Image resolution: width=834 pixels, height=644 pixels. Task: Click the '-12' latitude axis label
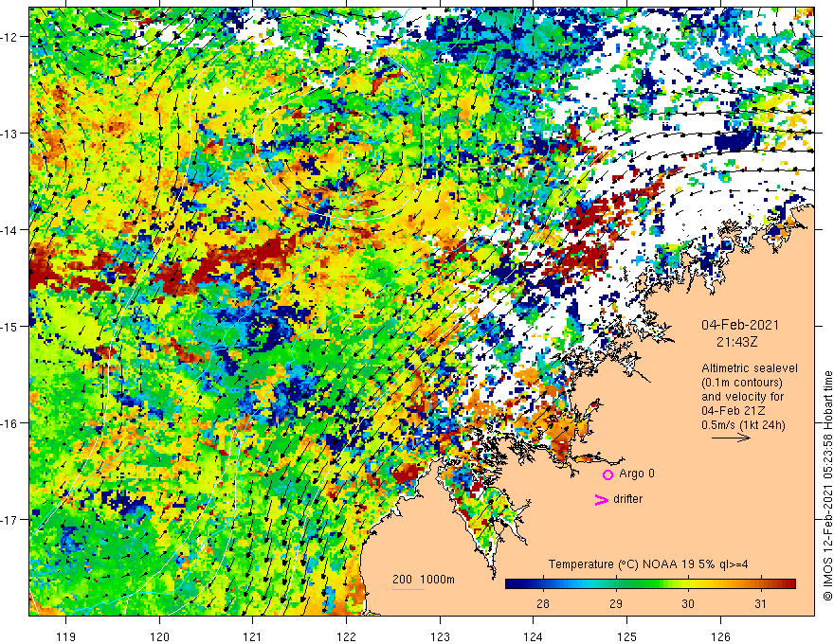click(x=9, y=37)
